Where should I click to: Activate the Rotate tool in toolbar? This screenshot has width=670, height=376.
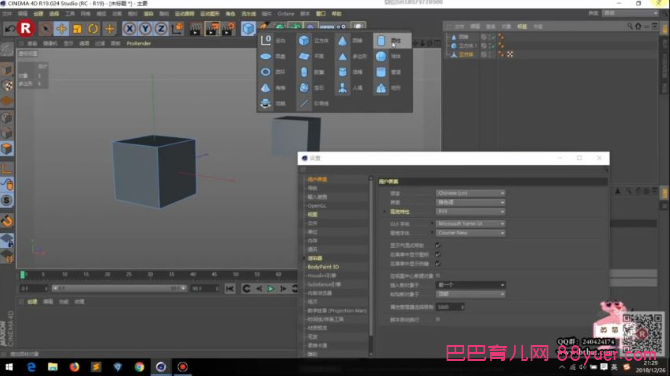coord(93,29)
